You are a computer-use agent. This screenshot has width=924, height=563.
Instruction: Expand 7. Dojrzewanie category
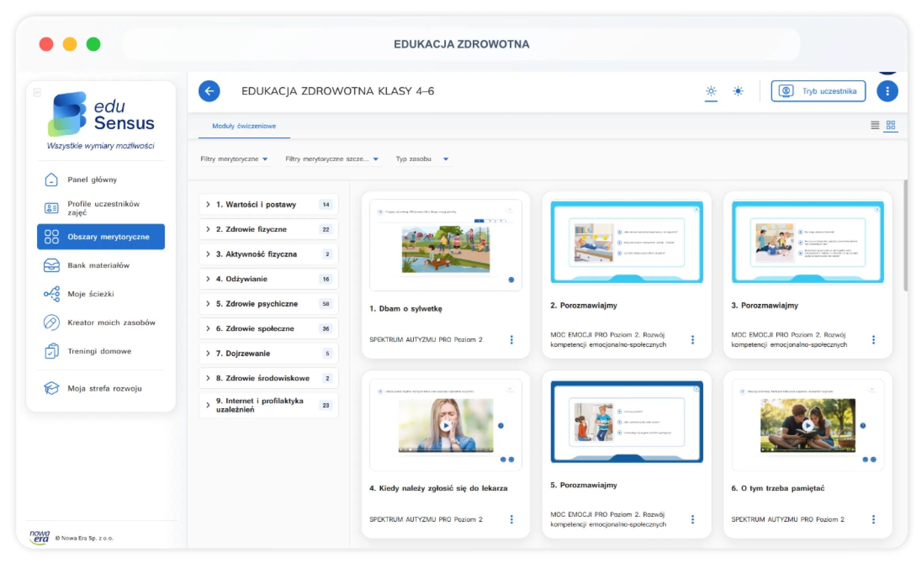tap(269, 353)
